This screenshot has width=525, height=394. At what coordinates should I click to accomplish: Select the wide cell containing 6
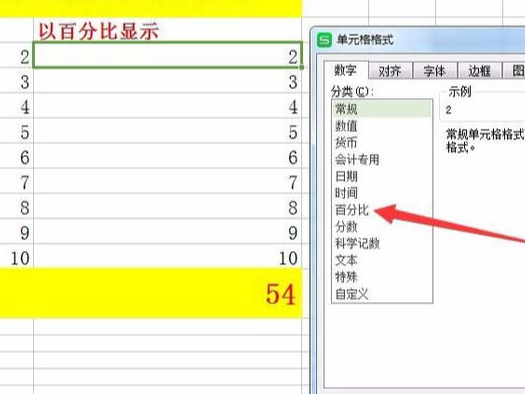click(167, 156)
